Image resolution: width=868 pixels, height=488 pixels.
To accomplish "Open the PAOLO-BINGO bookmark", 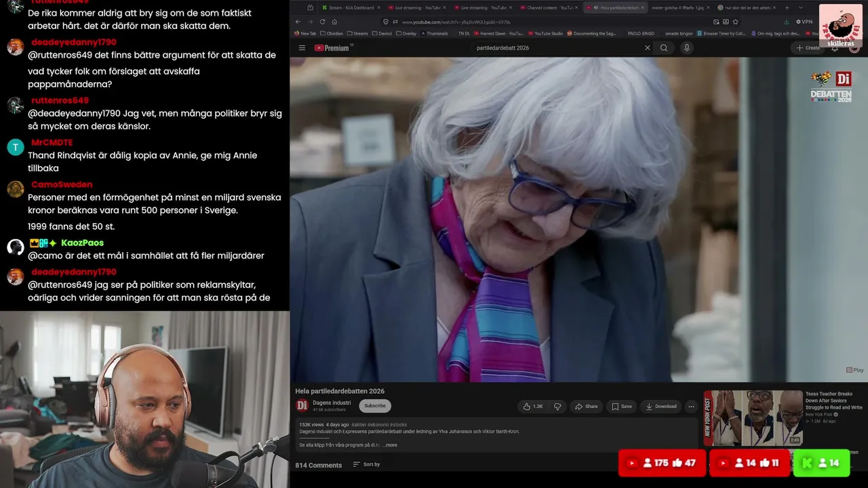I will click(x=640, y=33).
